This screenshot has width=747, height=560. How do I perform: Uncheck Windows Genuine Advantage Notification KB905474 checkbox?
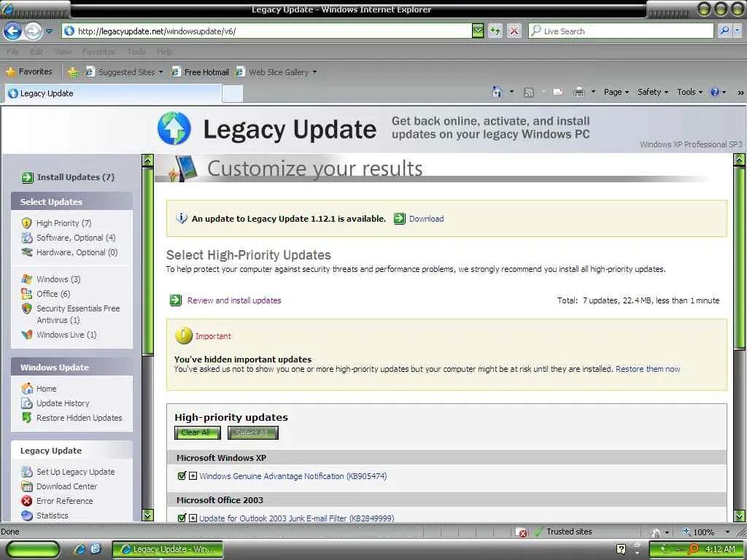coord(182,475)
